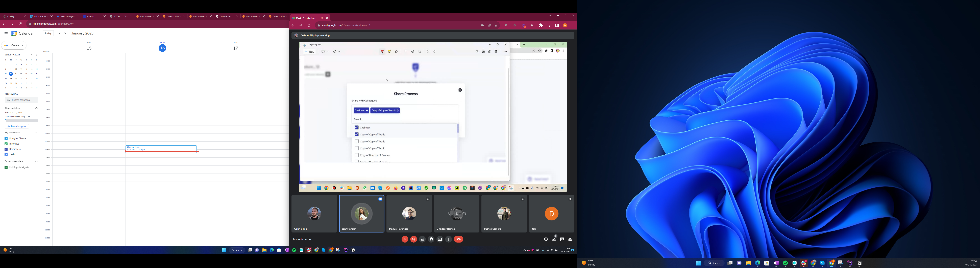The width and height of the screenshot is (980, 268).
Task: Toggle the Douglas Okolaa calendar checkbox
Action: pos(6,139)
